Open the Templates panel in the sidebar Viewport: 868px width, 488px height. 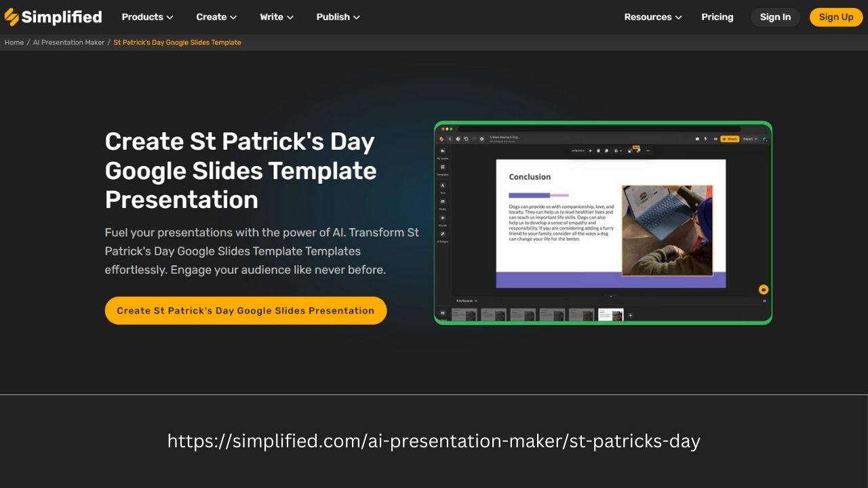[x=442, y=167]
